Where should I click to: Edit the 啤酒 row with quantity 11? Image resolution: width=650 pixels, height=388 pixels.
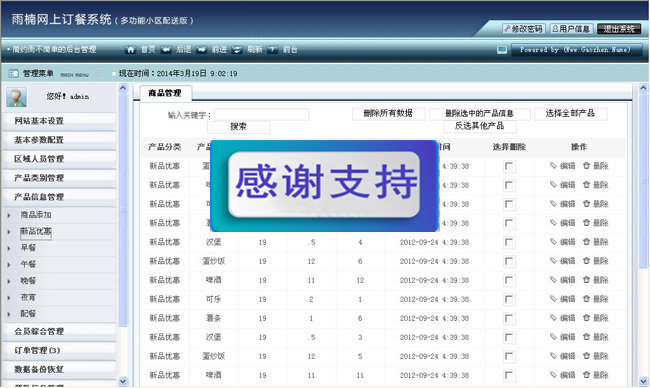click(x=563, y=375)
